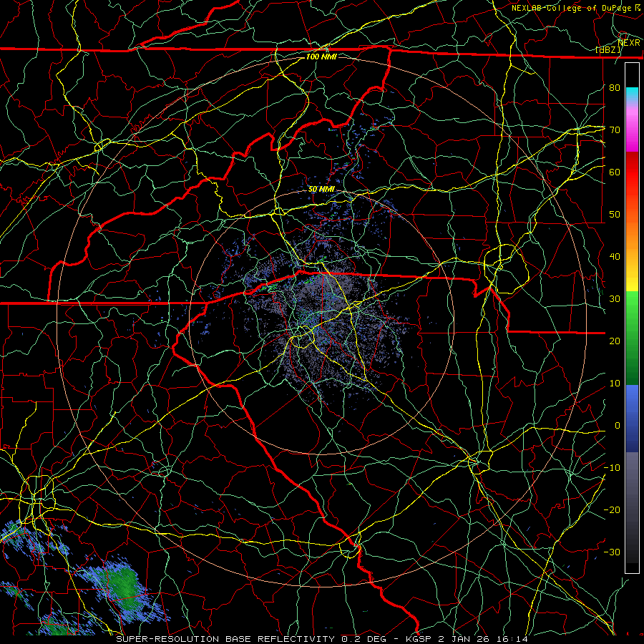Click the "50 NMI" range ring label
The height and width of the screenshot is (644, 644).
point(321,190)
